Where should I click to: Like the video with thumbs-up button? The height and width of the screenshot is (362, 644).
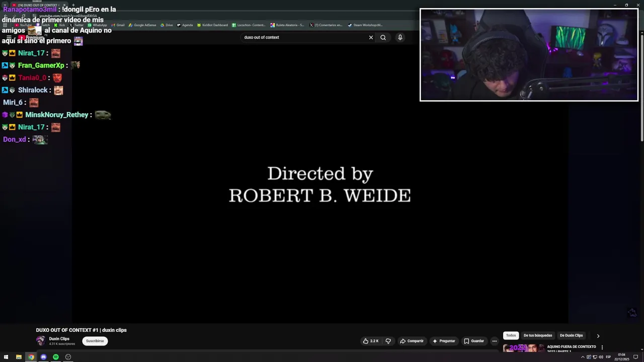click(x=370, y=341)
